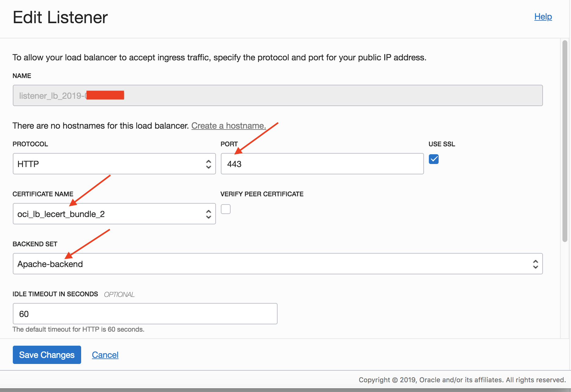Enable the Verify Peer Certificate checkbox
This screenshot has width=571, height=392.
(226, 209)
